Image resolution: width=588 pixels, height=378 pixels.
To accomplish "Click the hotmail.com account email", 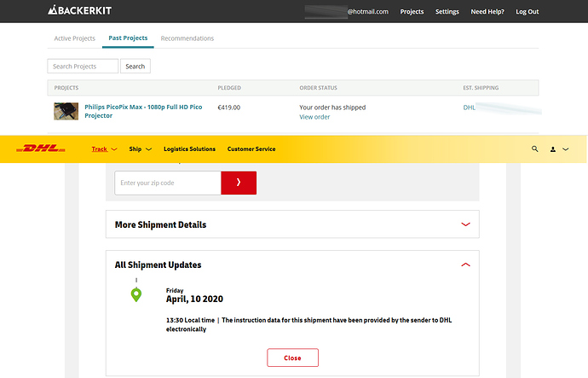I will pos(347,12).
